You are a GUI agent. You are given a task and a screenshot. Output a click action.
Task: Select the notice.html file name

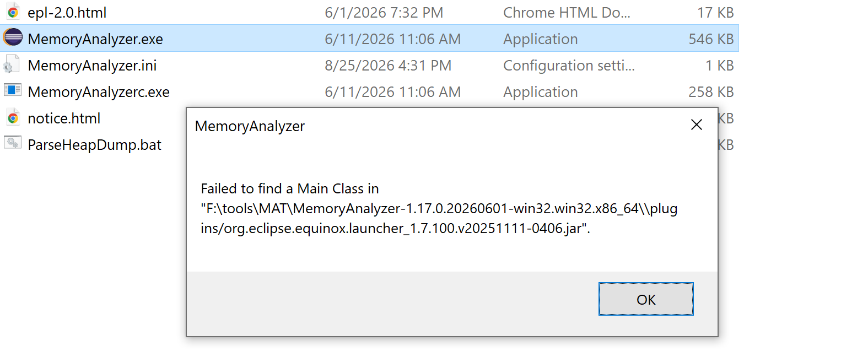[x=64, y=118]
